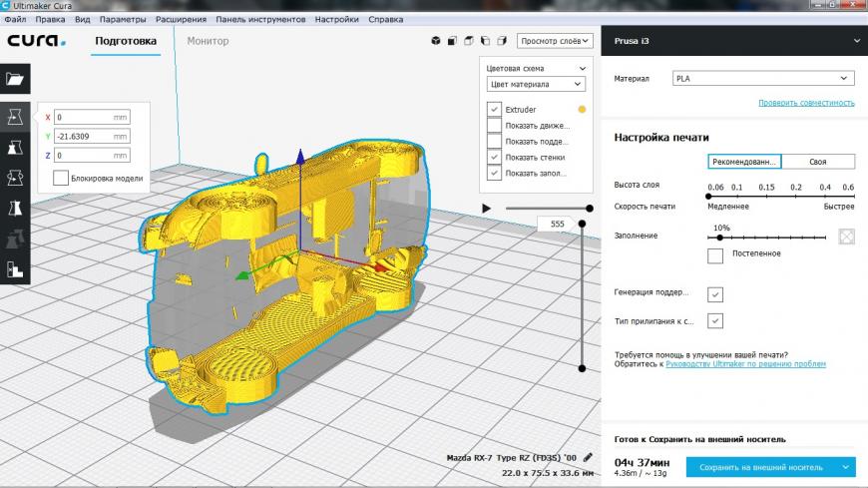
Task: Toggle Тип прилипания к с... checkbox
Action: coord(715,320)
